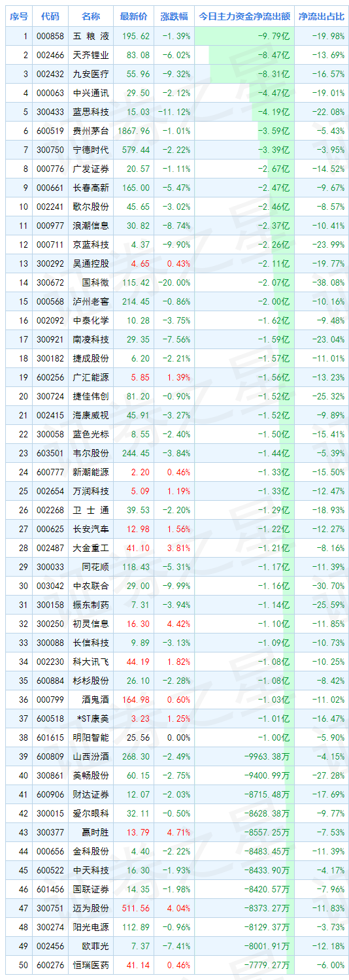Open stock code 300724

pyautogui.click(x=50, y=396)
